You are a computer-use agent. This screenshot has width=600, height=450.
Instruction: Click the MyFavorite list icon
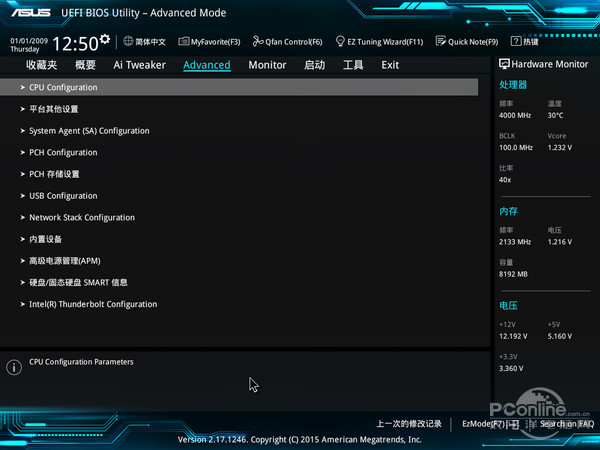184,41
